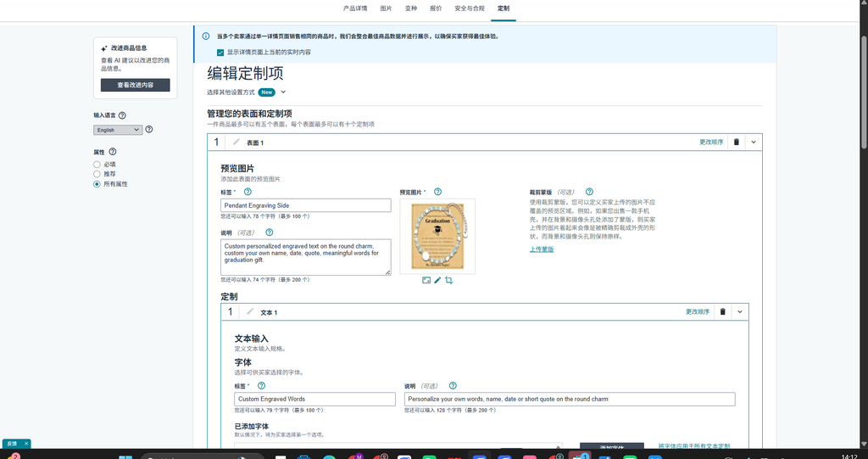Click the surface description textarea
Screen dimensions: 868x459
(x=305, y=257)
